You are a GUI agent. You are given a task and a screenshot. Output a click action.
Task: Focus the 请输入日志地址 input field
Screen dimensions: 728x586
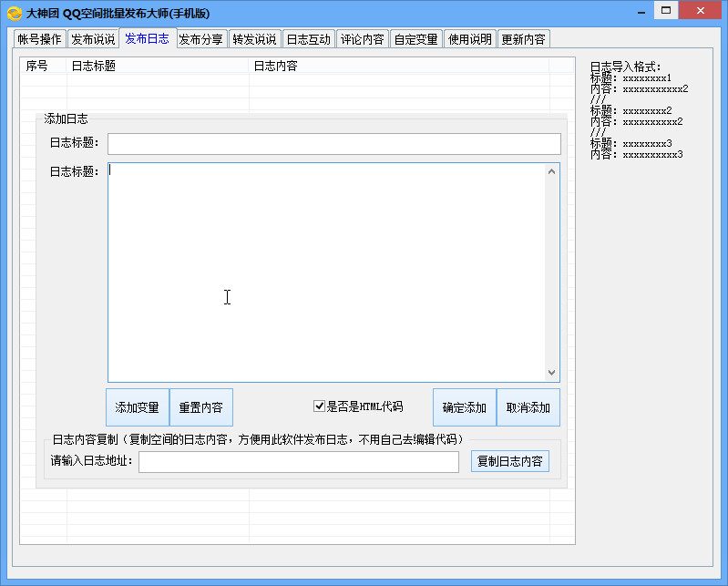(299, 462)
